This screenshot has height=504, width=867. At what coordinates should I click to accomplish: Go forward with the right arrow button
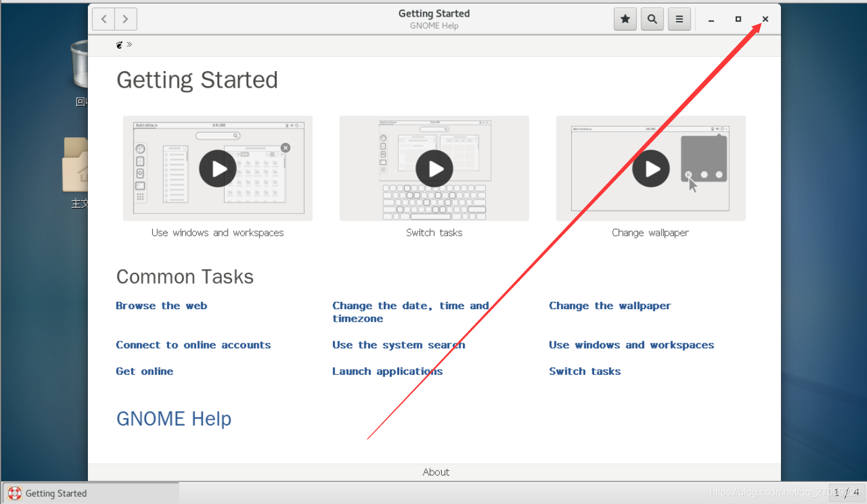point(126,19)
